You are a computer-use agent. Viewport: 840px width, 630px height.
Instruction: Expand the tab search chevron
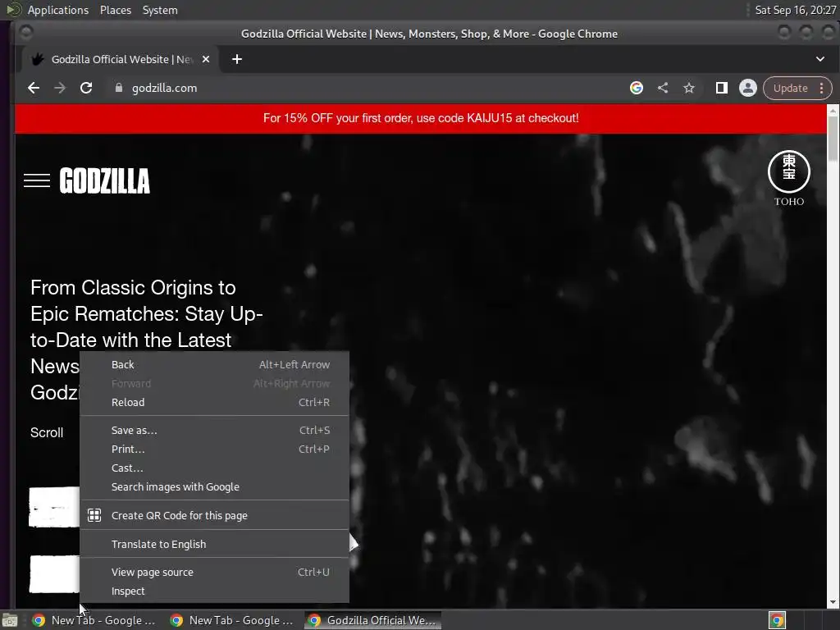pos(820,59)
